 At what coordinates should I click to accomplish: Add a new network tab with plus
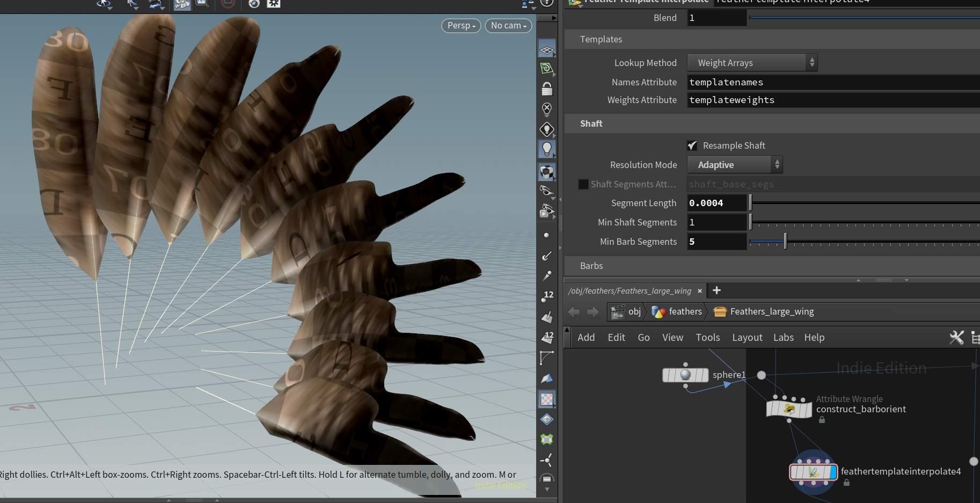(716, 290)
